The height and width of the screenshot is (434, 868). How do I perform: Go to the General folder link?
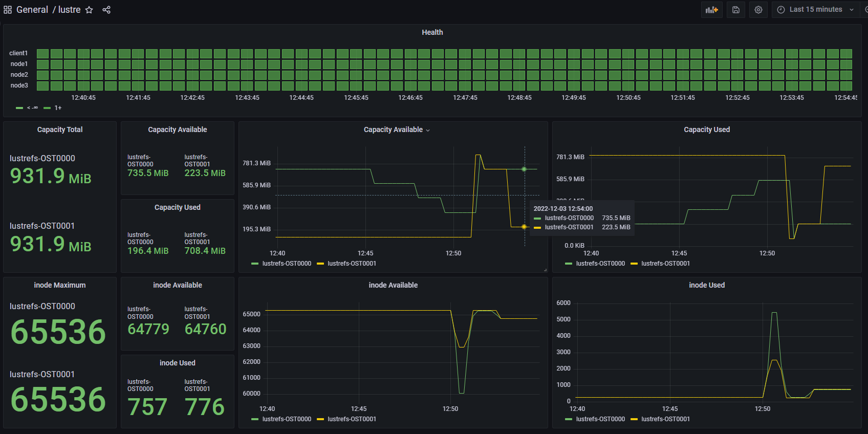32,10
